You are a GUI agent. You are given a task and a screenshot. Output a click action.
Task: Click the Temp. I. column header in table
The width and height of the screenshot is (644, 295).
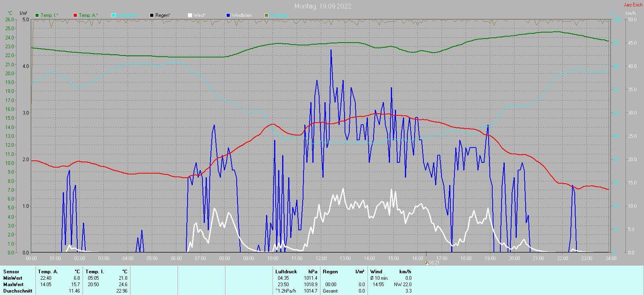pyautogui.click(x=95, y=272)
